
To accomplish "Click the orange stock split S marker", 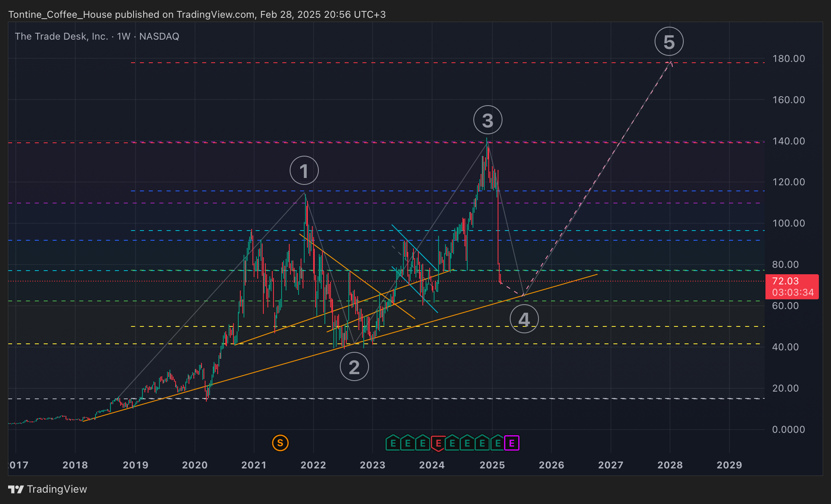I will pos(280,443).
